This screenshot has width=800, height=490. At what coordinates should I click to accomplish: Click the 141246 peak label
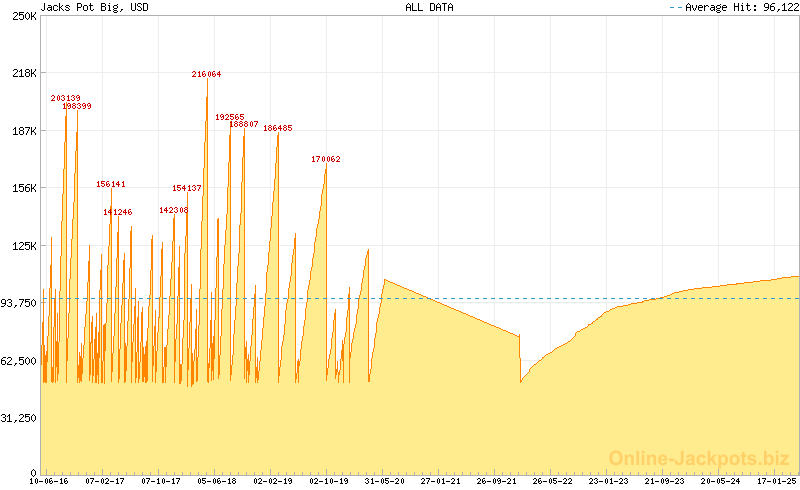(x=118, y=212)
